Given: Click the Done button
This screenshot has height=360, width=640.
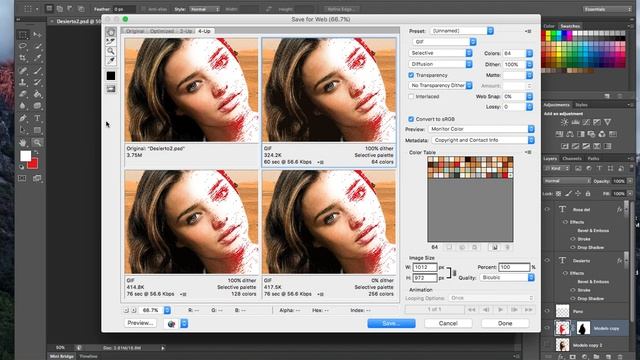Looking at the screenshot, I should pyautogui.click(x=505, y=323).
